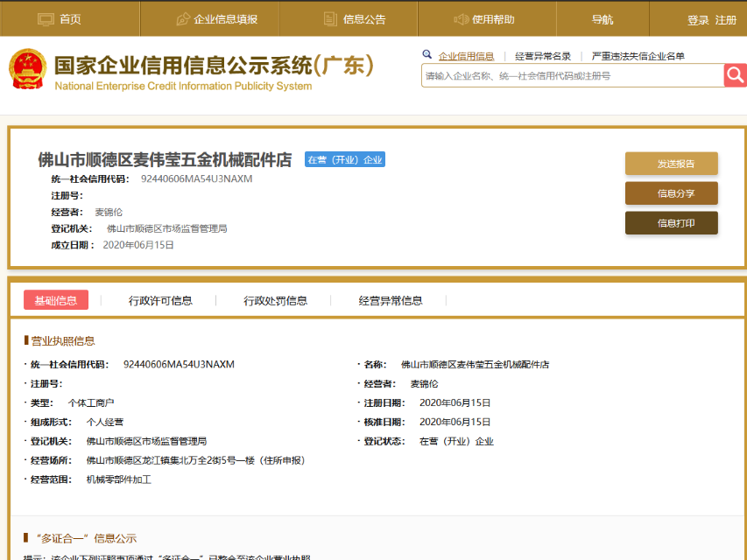This screenshot has width=747, height=560.
Task: Click the 信息分享 button
Action: click(672, 193)
